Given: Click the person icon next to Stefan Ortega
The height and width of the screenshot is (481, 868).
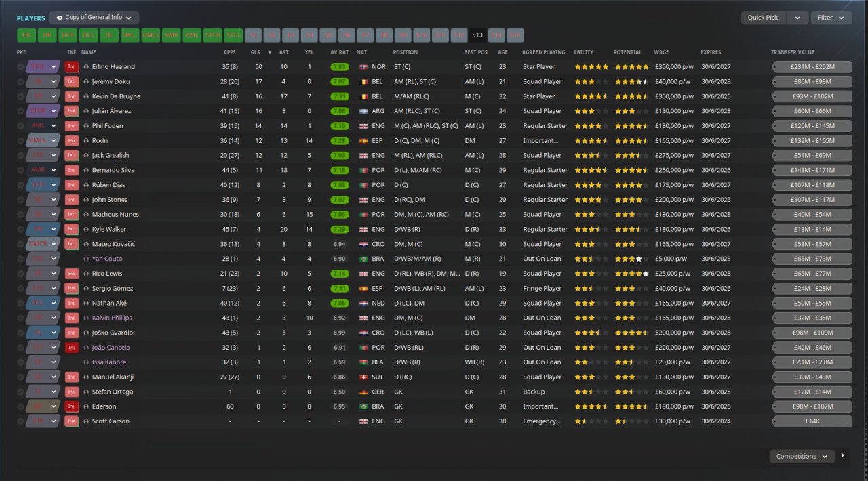Looking at the screenshot, I should coord(86,392).
